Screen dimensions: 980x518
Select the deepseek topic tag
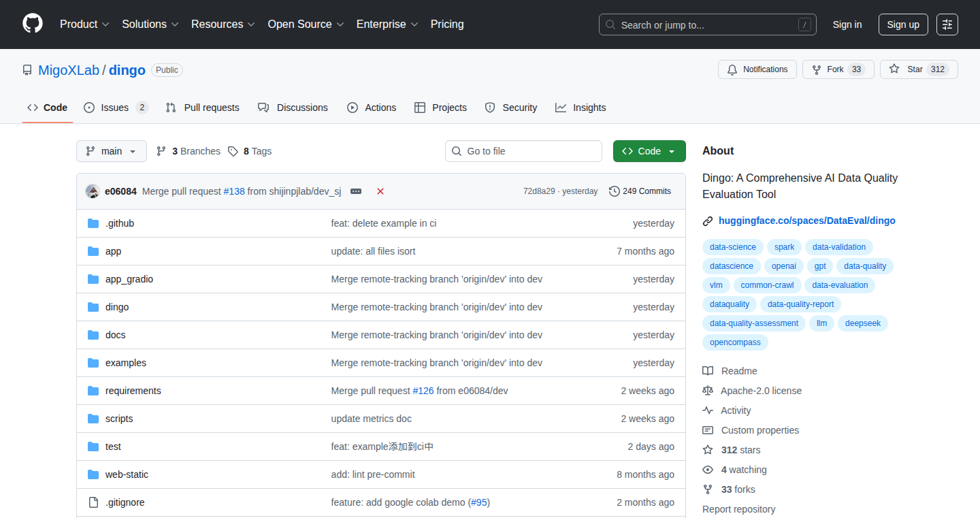pyautogui.click(x=863, y=323)
